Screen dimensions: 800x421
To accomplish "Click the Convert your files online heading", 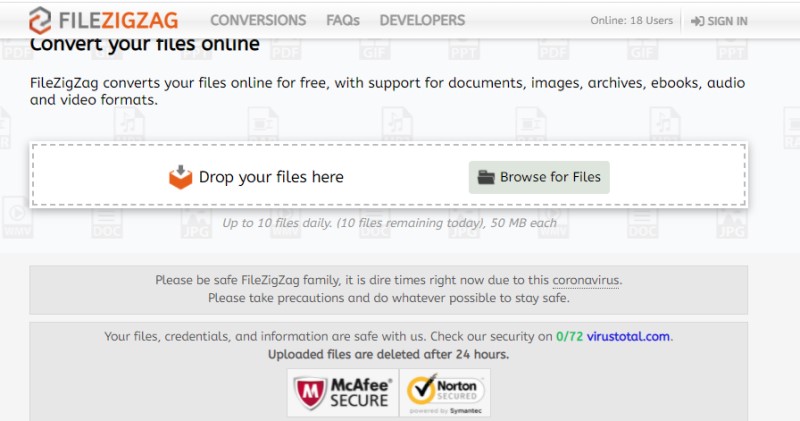I will click(x=145, y=45).
